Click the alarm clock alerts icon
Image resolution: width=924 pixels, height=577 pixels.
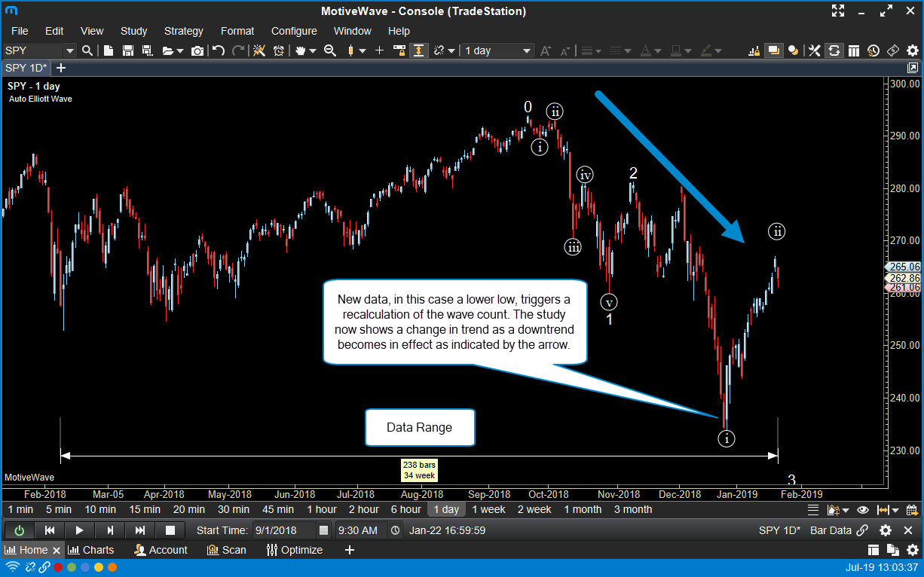279,50
